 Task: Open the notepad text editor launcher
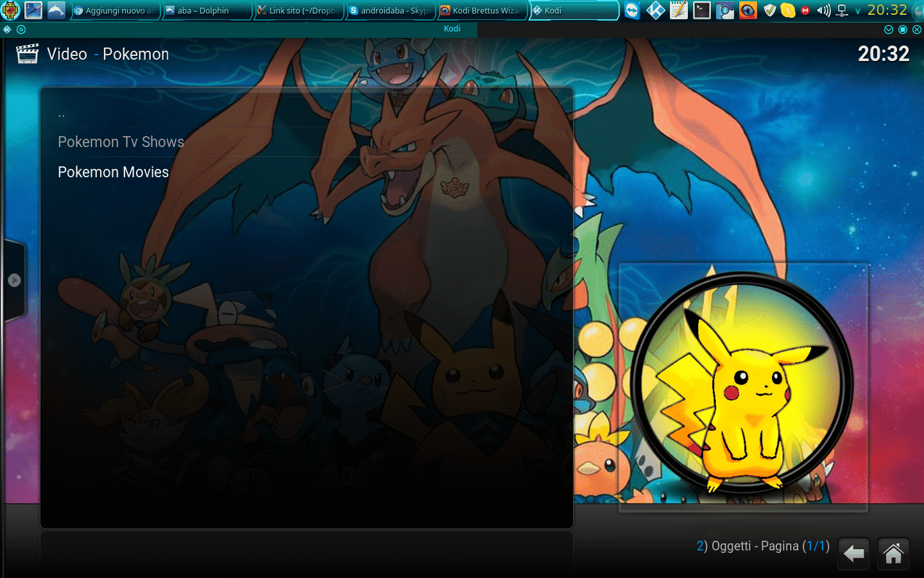(x=679, y=10)
